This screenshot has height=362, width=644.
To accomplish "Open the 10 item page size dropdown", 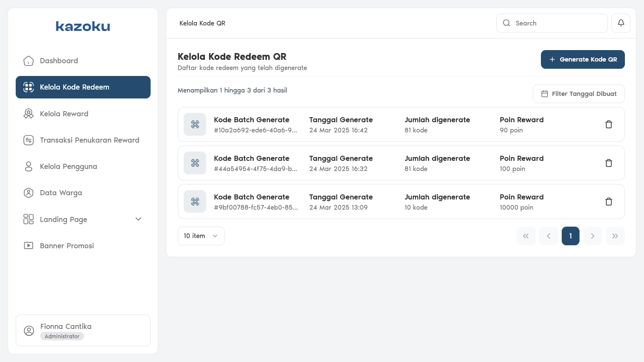I will 201,236.
